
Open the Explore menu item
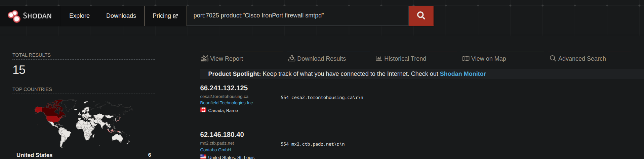[79, 16]
